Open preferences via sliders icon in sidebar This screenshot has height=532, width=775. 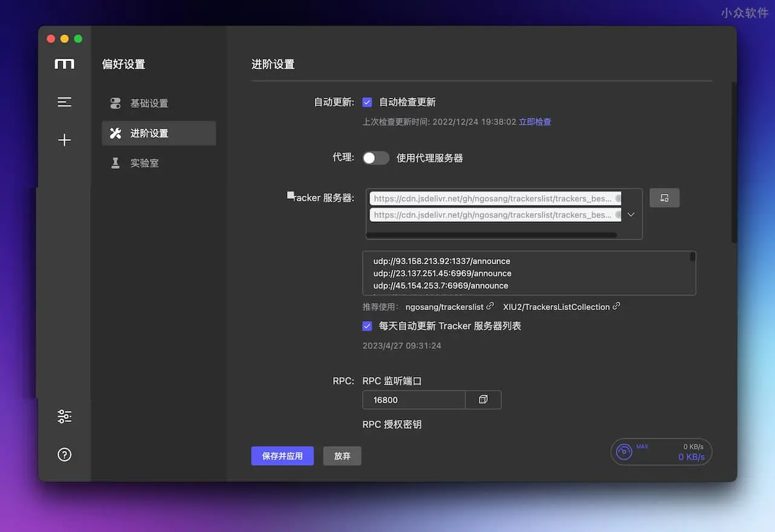tap(64, 416)
